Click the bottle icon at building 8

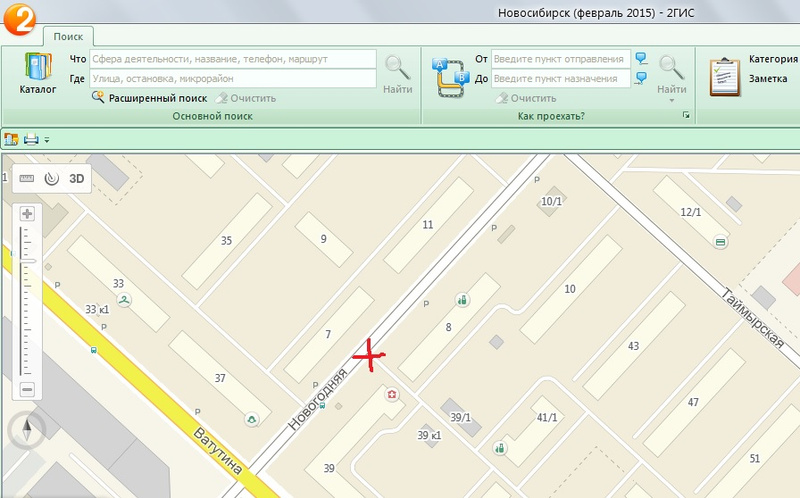(462, 300)
